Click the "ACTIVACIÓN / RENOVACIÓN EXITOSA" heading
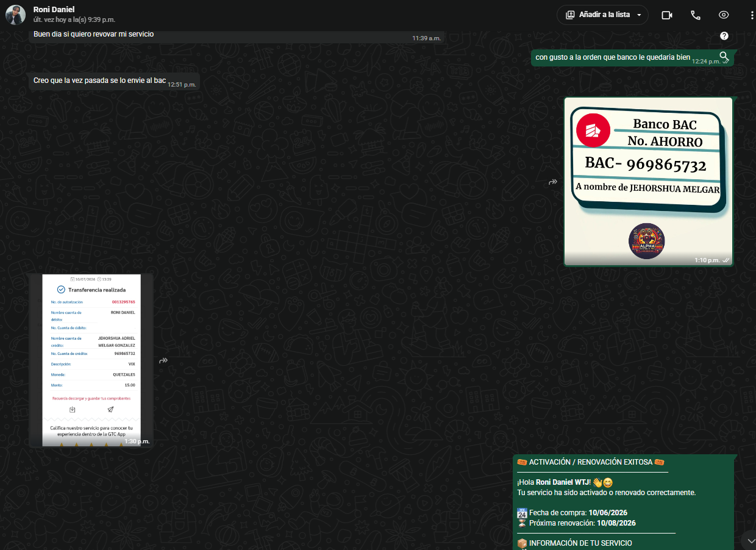 tap(590, 462)
